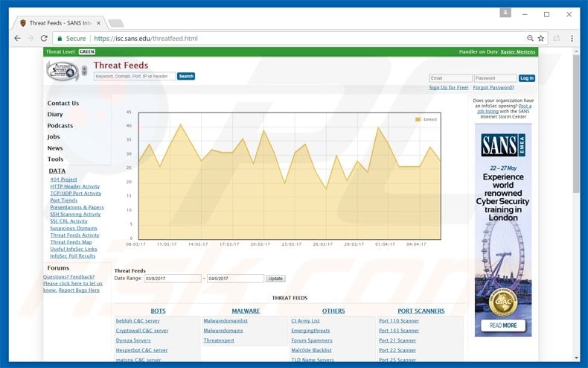The height and width of the screenshot is (368, 588).
Task: Open the Port Trends link
Action: [64, 200]
